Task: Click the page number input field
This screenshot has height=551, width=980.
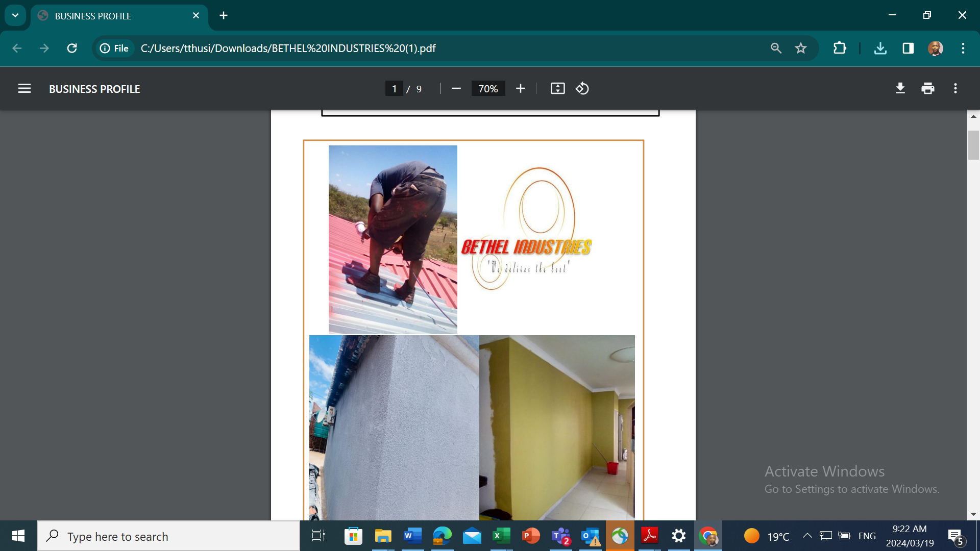Action: tap(394, 89)
